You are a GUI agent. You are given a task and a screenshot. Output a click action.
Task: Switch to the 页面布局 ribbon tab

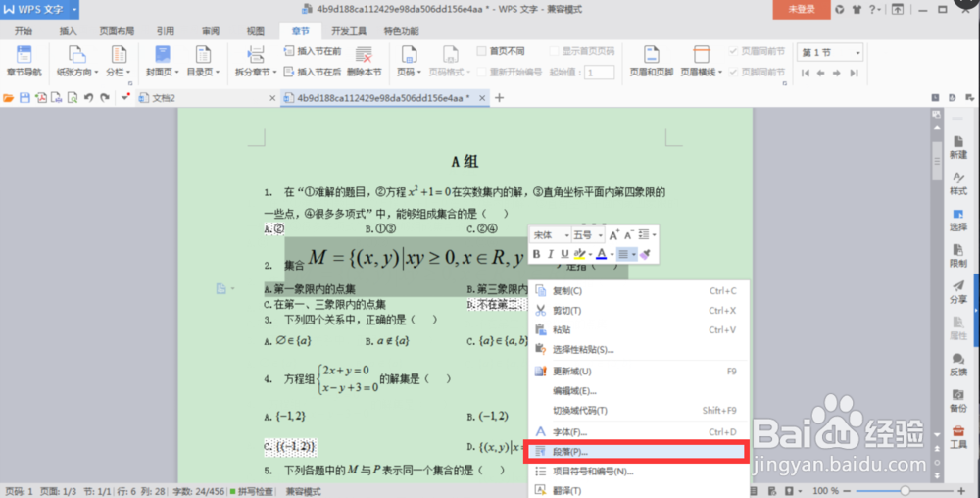click(117, 31)
